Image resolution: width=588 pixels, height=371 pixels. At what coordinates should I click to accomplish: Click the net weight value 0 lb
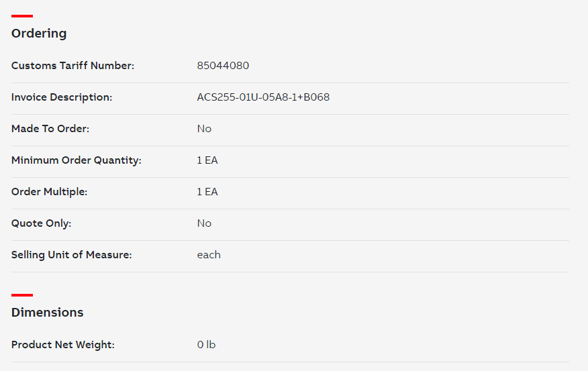point(206,344)
